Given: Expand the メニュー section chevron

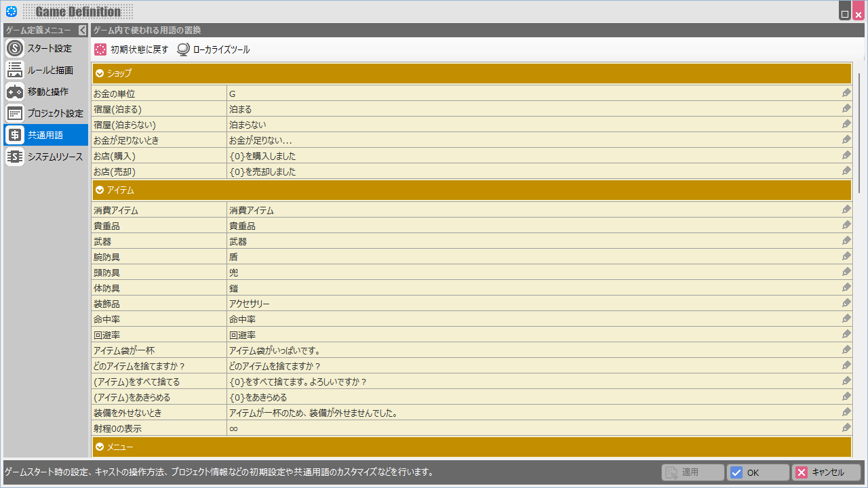Looking at the screenshot, I should (100, 447).
